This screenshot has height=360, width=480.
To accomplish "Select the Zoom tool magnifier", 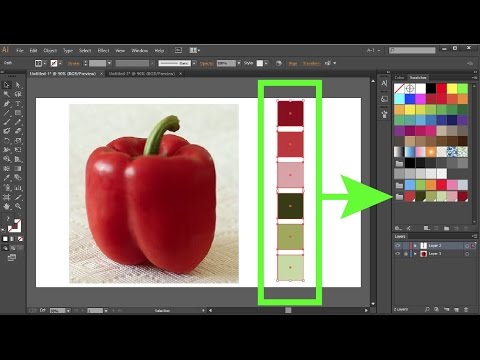I will point(18,207).
